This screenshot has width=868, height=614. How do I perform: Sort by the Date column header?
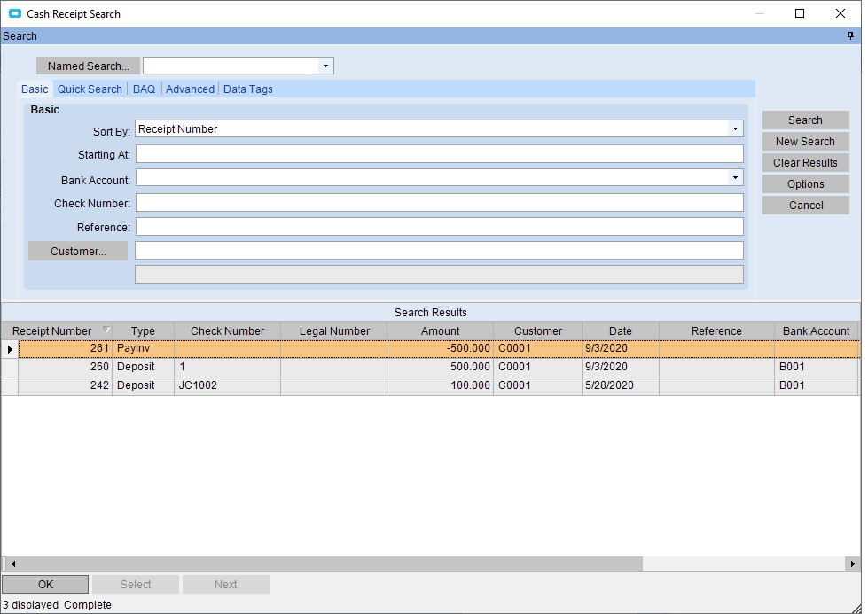coord(620,330)
